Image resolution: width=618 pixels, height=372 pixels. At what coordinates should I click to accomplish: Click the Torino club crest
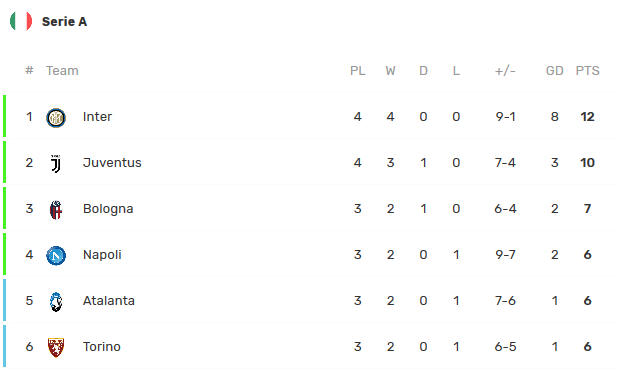pyautogui.click(x=56, y=348)
